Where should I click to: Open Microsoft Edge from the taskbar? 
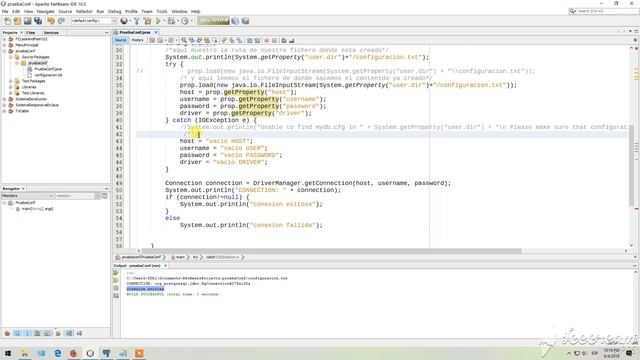point(58,353)
